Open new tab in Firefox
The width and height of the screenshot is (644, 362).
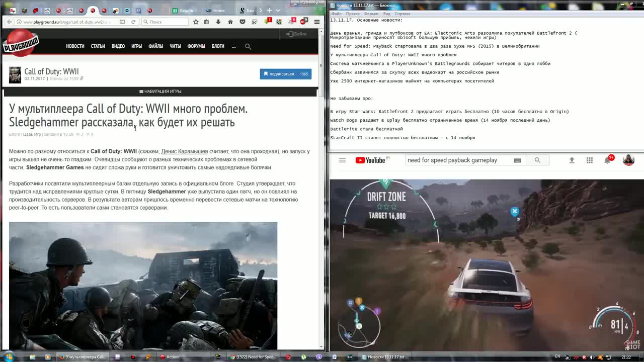click(x=269, y=10)
